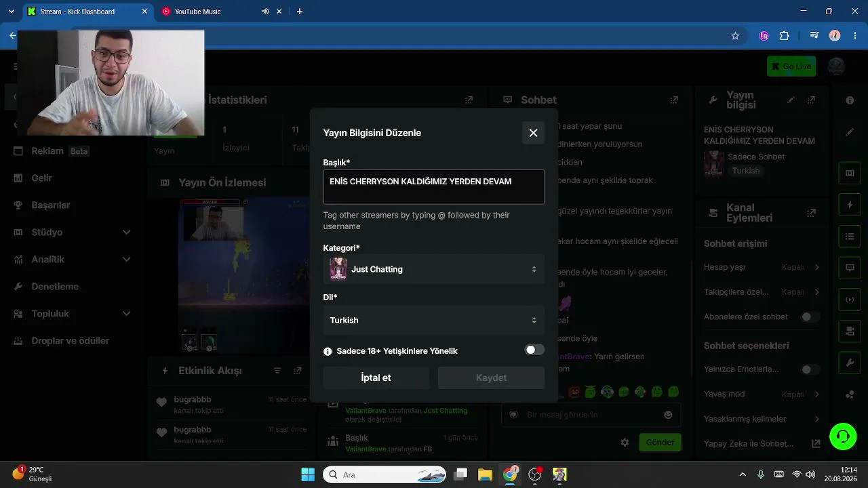Click the taskbar Ara search box

tap(384, 474)
